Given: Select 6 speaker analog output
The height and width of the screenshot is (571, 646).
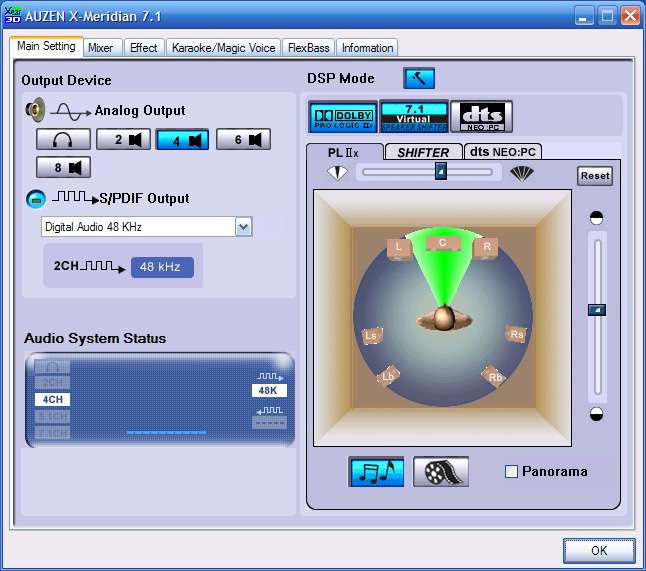Looking at the screenshot, I should point(243,139).
